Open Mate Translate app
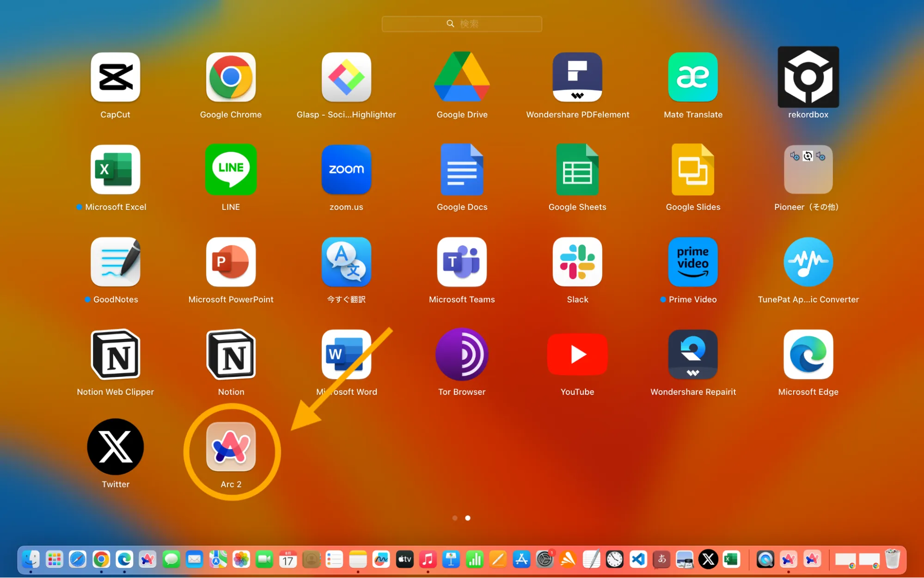The height and width of the screenshot is (578, 924). coord(693,77)
